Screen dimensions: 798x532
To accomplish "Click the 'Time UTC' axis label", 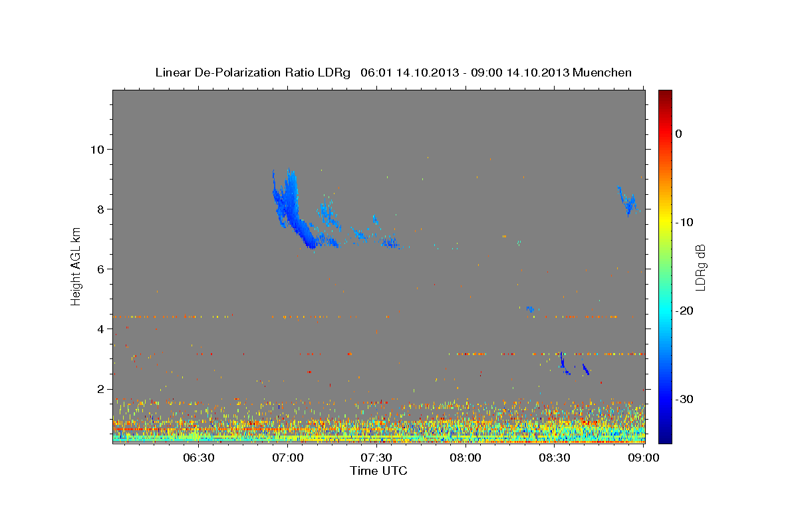I will click(x=378, y=471).
